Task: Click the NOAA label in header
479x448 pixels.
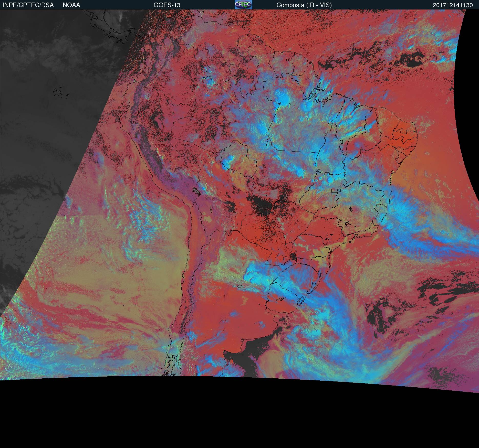Action: click(x=71, y=5)
